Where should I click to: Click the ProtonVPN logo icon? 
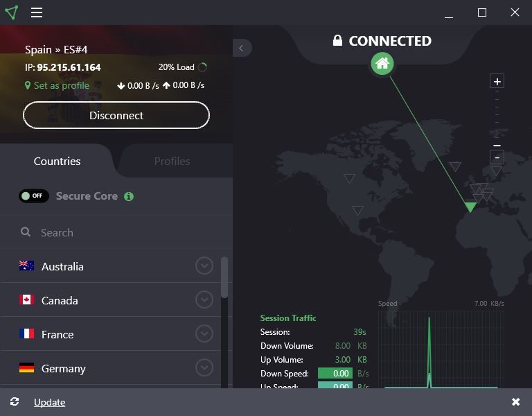click(x=11, y=12)
